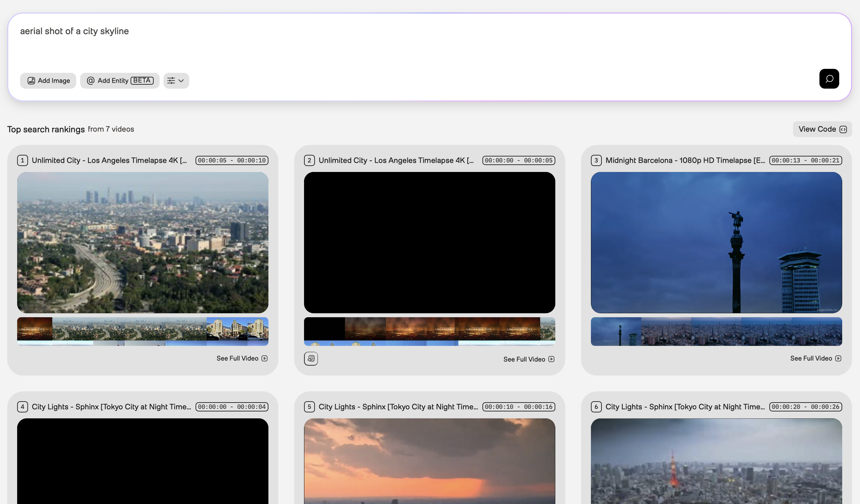Image resolution: width=860 pixels, height=504 pixels.
Task: Click the transcript icon on result 2
Action: coord(311,358)
